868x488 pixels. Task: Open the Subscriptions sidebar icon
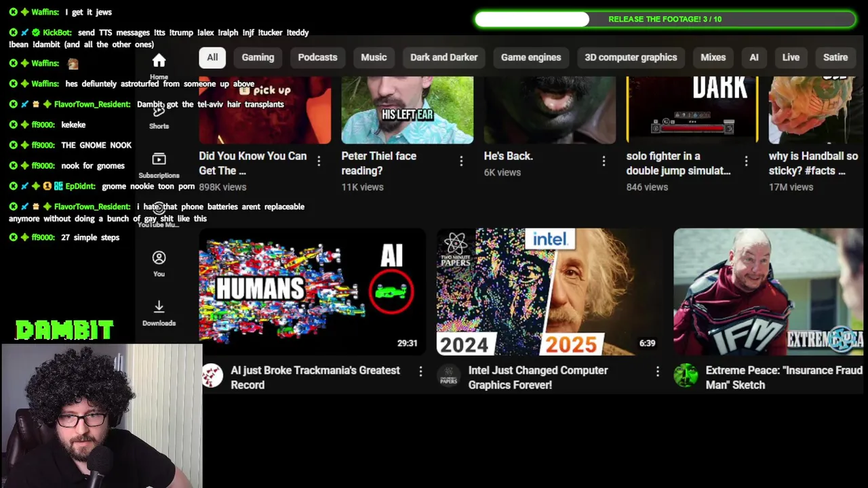(x=159, y=159)
